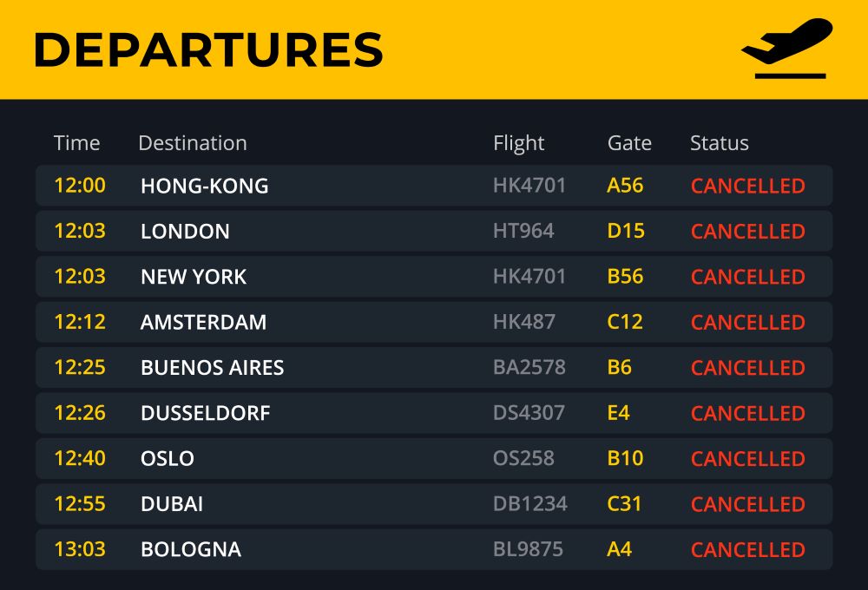Click flight number DB1234
The height and width of the screenshot is (590, 868).
pyautogui.click(x=530, y=503)
